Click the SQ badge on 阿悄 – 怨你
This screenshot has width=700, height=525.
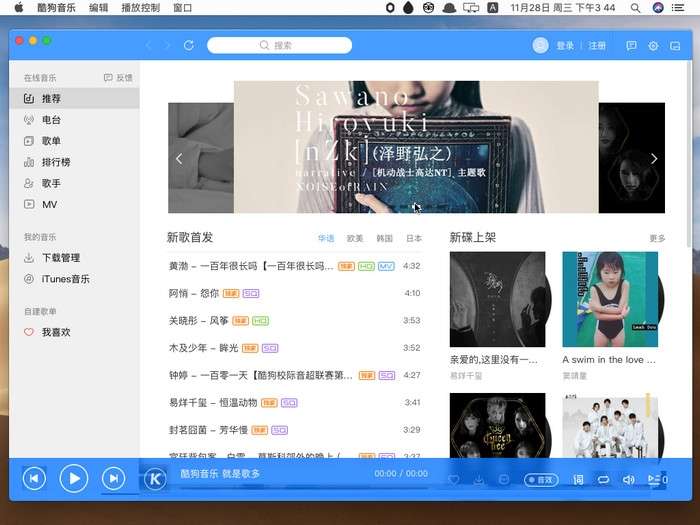pyautogui.click(x=251, y=293)
